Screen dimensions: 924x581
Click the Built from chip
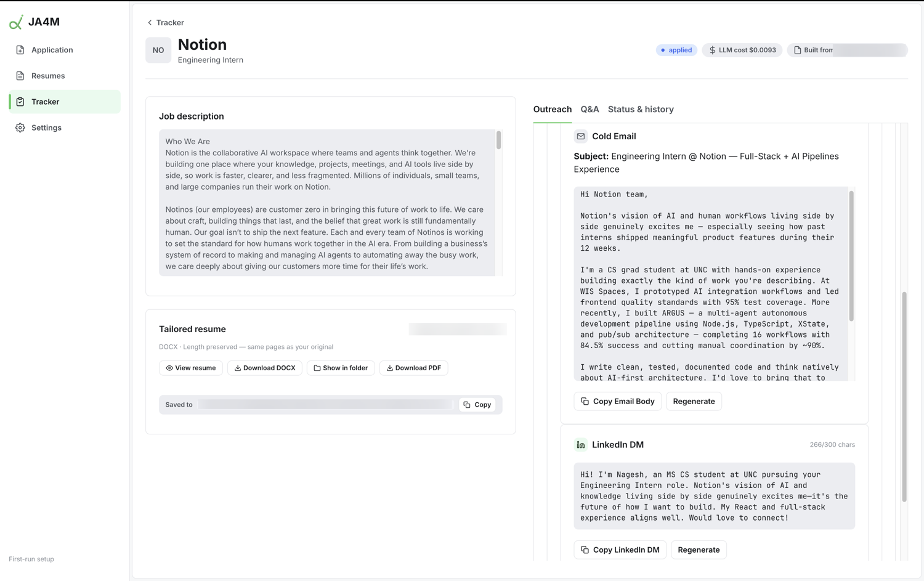click(847, 50)
